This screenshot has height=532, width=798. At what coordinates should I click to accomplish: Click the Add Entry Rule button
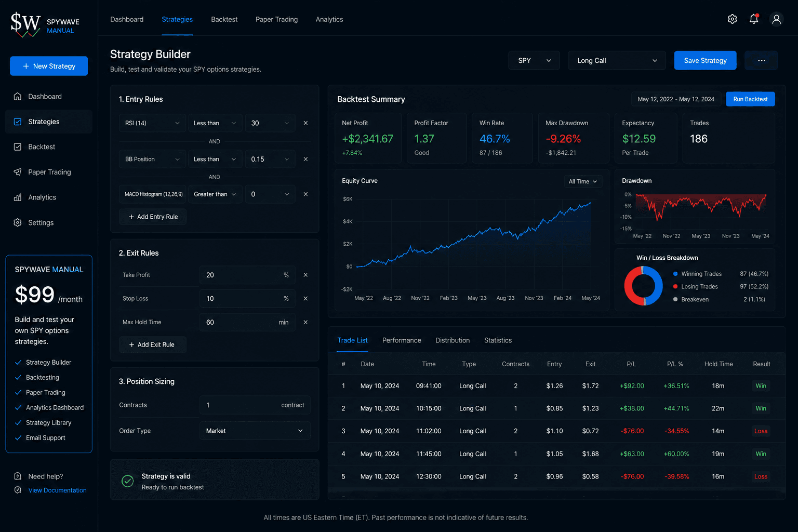click(x=153, y=217)
